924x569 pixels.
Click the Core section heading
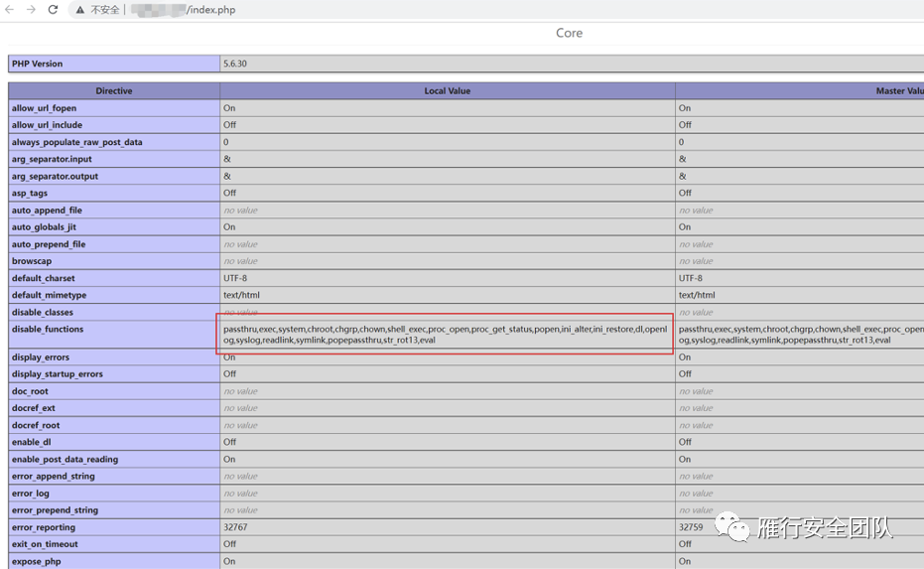569,33
